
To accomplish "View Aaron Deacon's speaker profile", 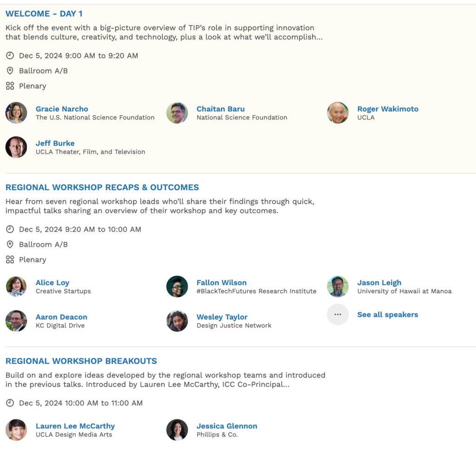I will click(x=61, y=317).
